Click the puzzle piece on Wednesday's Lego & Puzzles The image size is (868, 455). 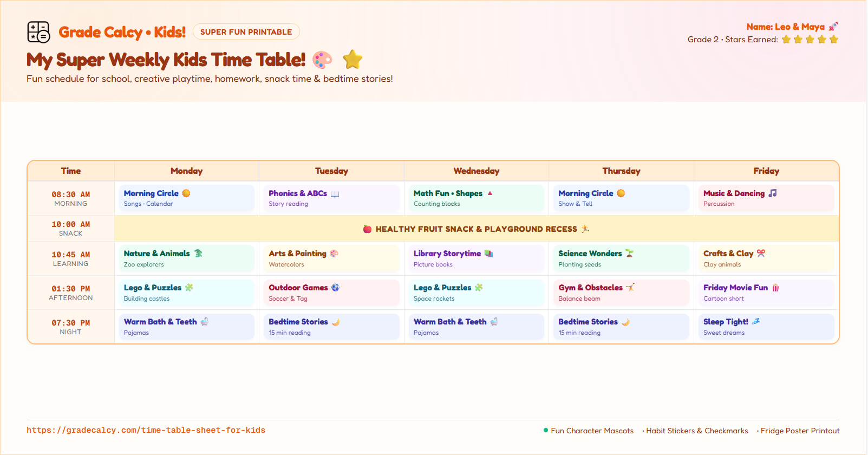point(479,288)
